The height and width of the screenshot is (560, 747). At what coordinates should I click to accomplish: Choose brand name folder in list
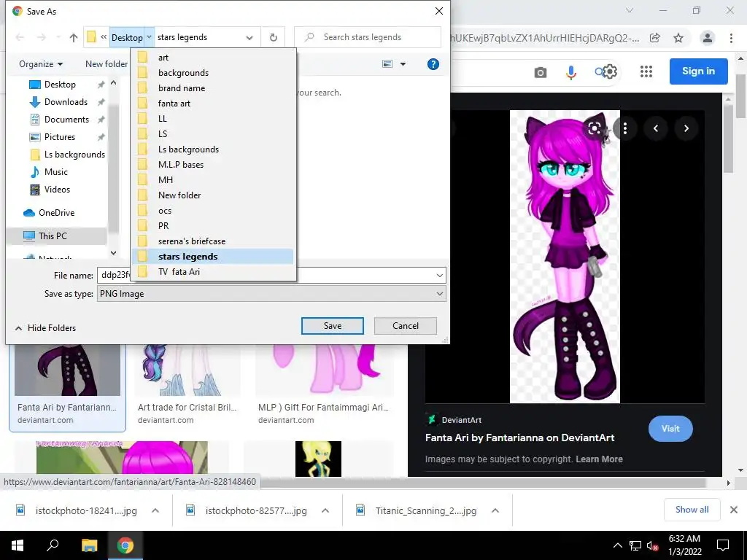pyautogui.click(x=213, y=88)
